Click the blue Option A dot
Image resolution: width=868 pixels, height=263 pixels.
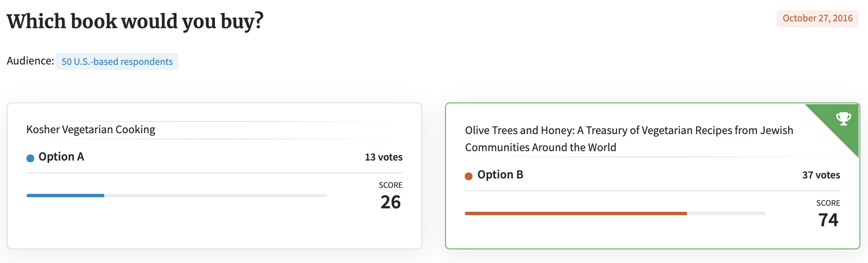(30, 158)
